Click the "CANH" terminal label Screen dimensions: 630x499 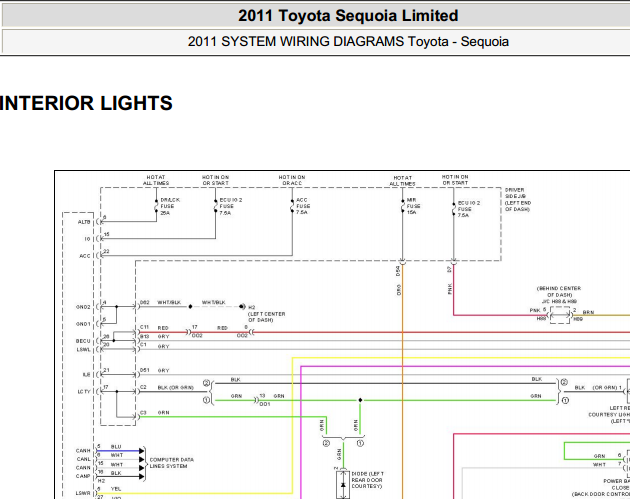click(x=83, y=451)
